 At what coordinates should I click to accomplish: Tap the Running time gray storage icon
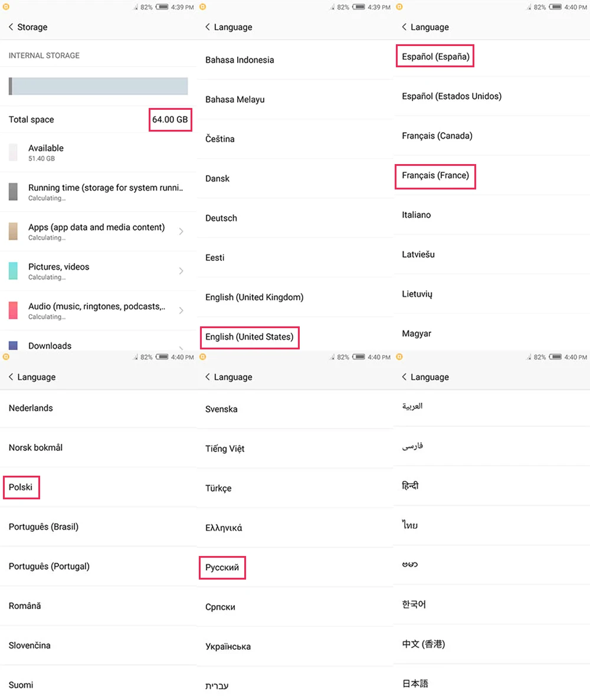(x=14, y=192)
